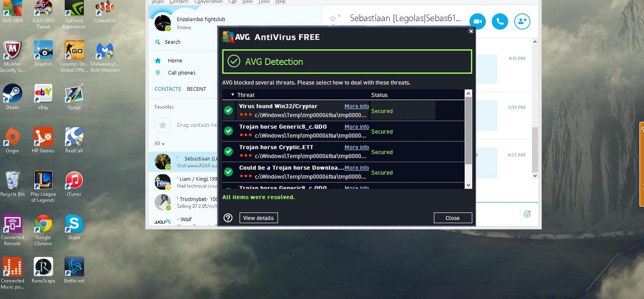Launch RaidCall desktop icon
This screenshot has width=644, height=299.
pyautogui.click(x=74, y=140)
